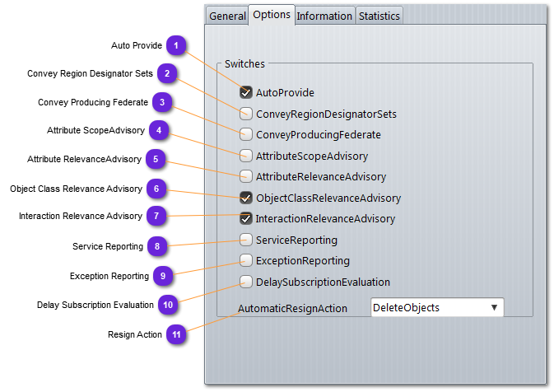Click callout badge 10 for Delay Subscription Evaluation

(168, 305)
